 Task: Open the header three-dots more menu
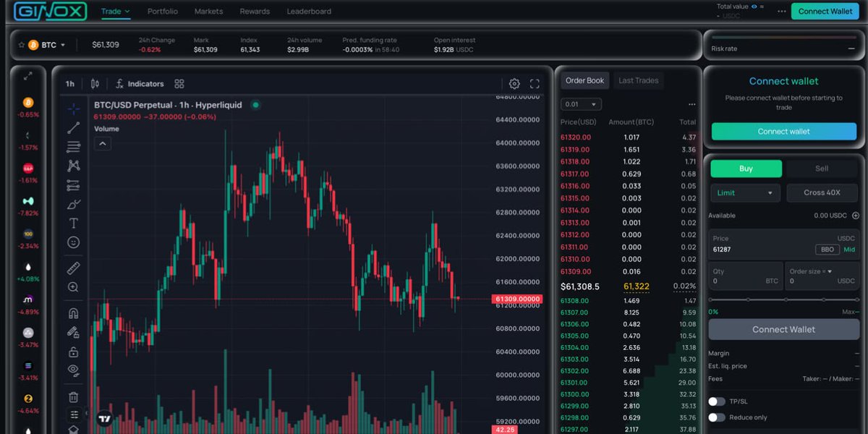coord(781,12)
